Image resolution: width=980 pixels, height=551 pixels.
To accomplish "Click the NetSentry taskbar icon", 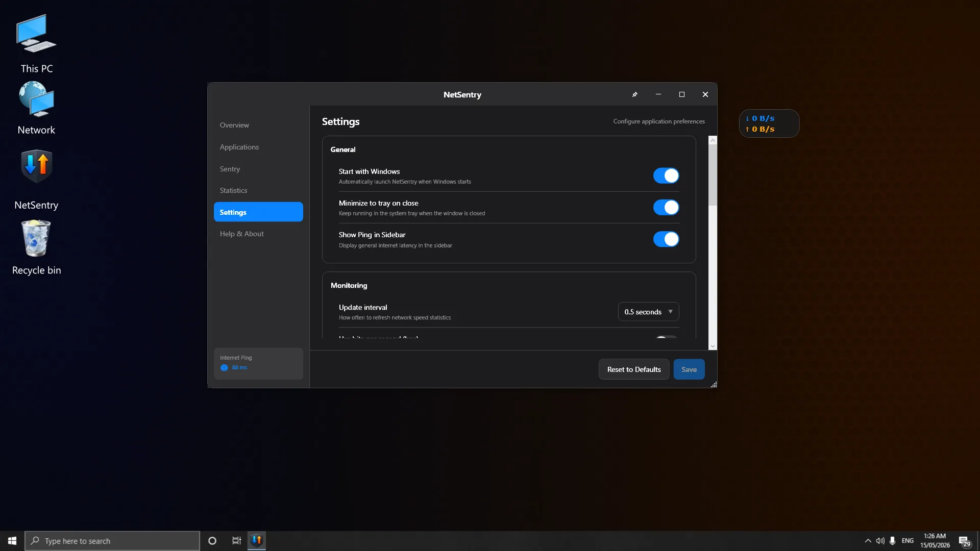I will coord(257,540).
